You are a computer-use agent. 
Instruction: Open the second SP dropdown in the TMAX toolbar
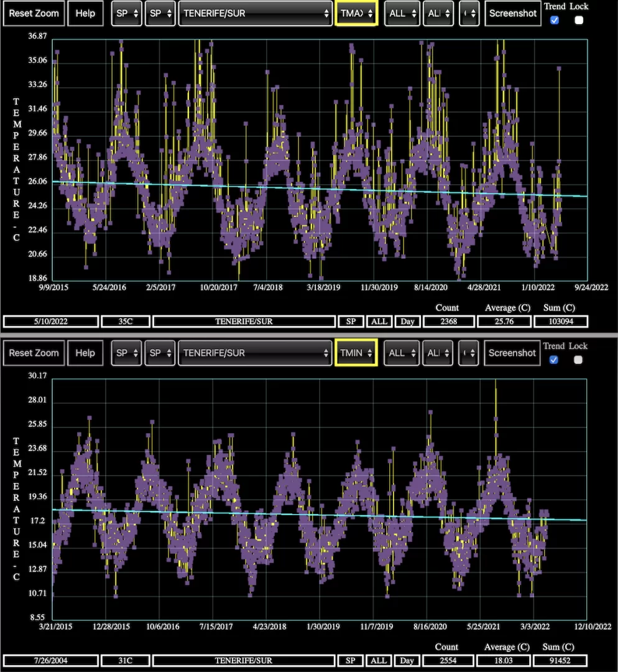coord(160,13)
